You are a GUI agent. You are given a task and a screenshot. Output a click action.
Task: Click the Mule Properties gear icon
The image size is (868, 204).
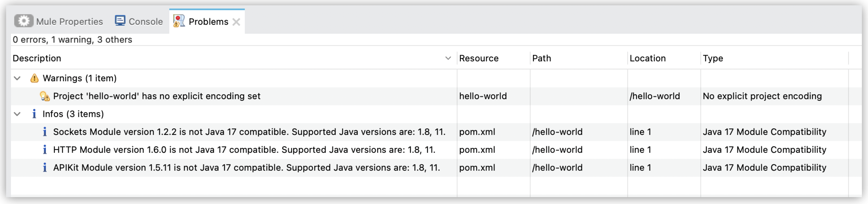pyautogui.click(x=24, y=21)
